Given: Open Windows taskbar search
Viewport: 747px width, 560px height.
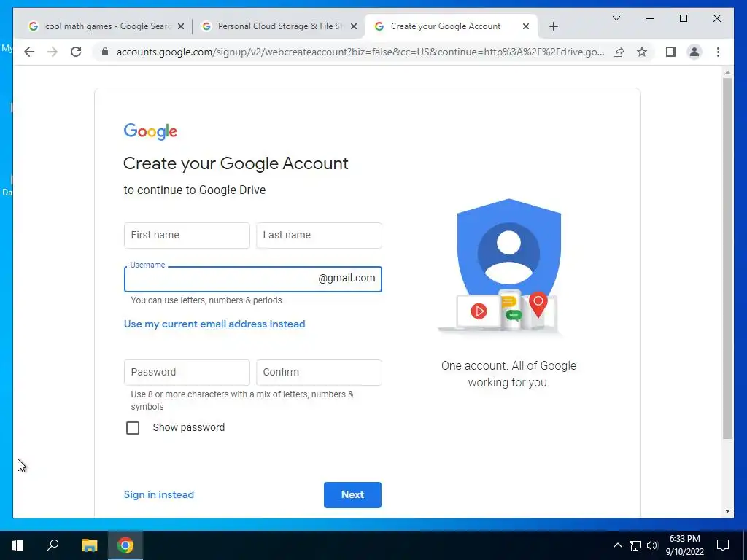Looking at the screenshot, I should click(53, 545).
